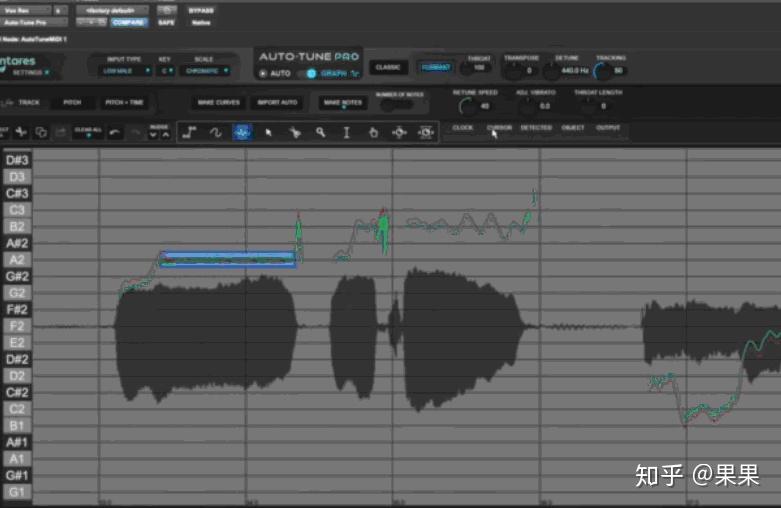Click the PITCH + TIME button

click(x=125, y=103)
